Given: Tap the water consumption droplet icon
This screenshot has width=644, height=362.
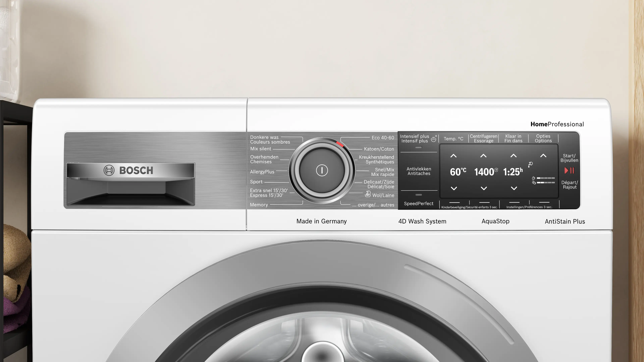Looking at the screenshot, I should tap(533, 178).
